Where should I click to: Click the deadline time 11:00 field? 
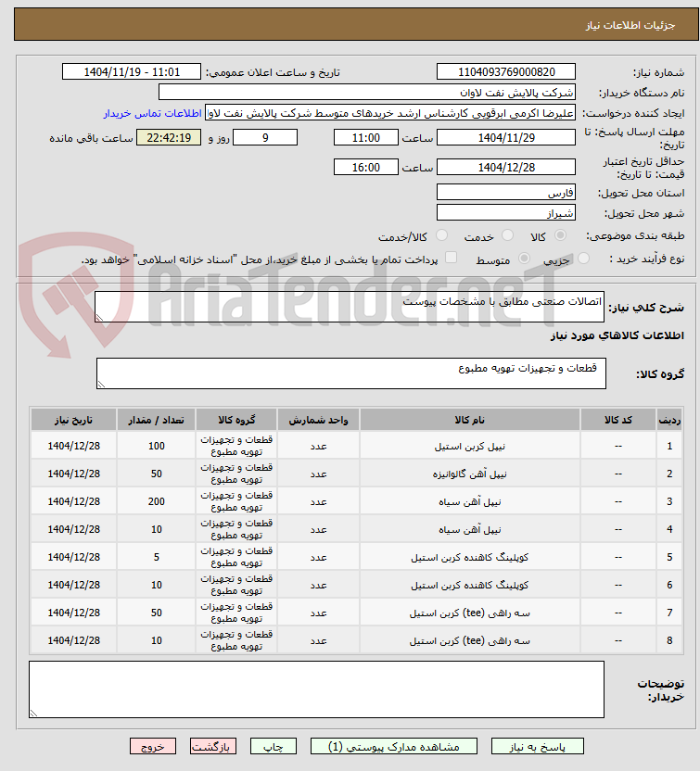[365, 138]
